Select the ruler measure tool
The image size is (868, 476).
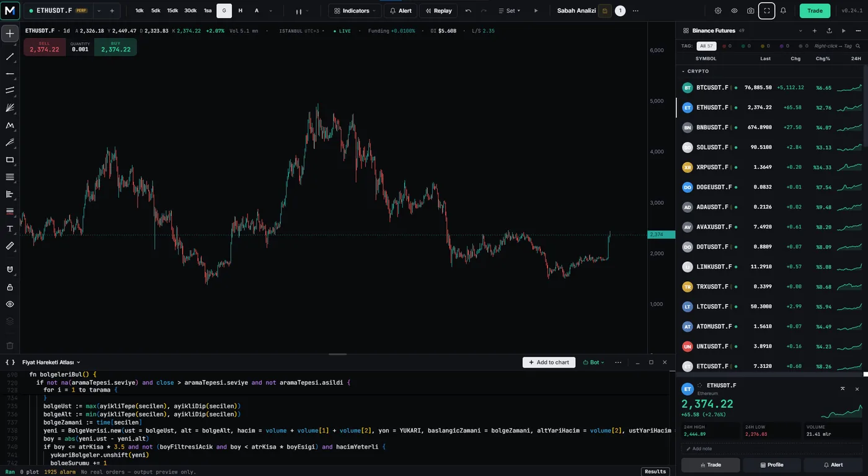[x=10, y=246]
